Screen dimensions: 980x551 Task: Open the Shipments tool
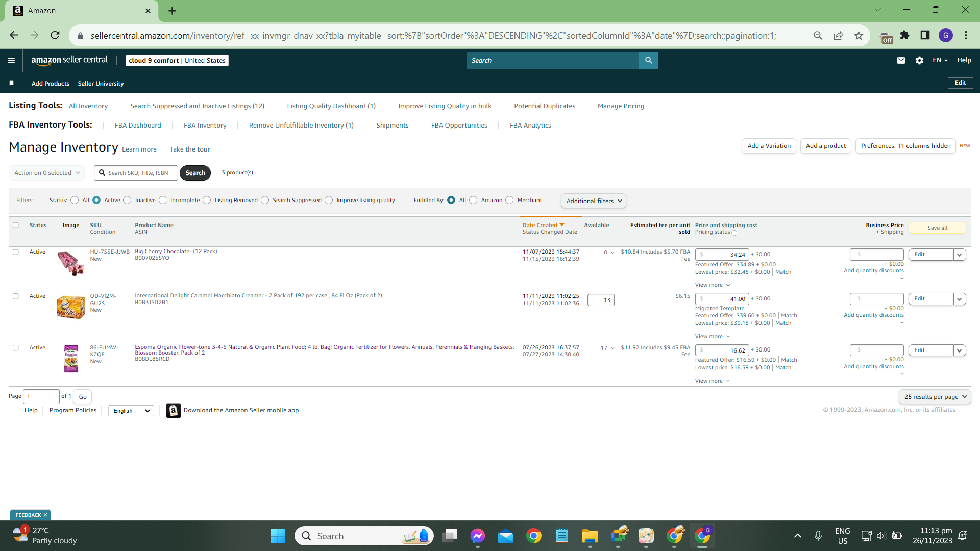(x=392, y=126)
